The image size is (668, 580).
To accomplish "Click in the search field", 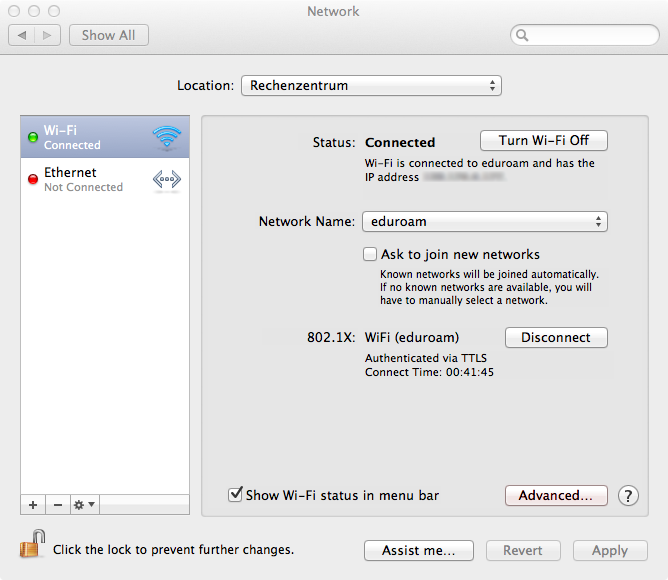I will (587, 35).
